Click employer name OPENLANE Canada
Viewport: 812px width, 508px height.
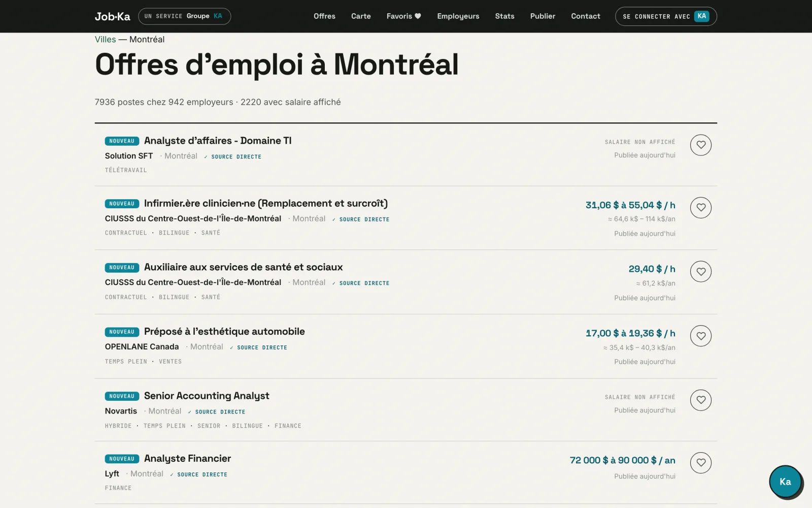[x=142, y=347]
